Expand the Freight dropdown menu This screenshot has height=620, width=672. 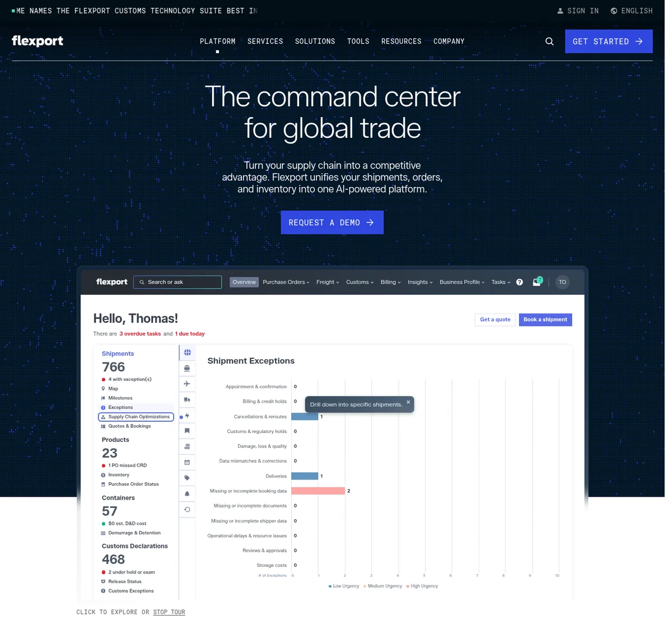pos(328,282)
